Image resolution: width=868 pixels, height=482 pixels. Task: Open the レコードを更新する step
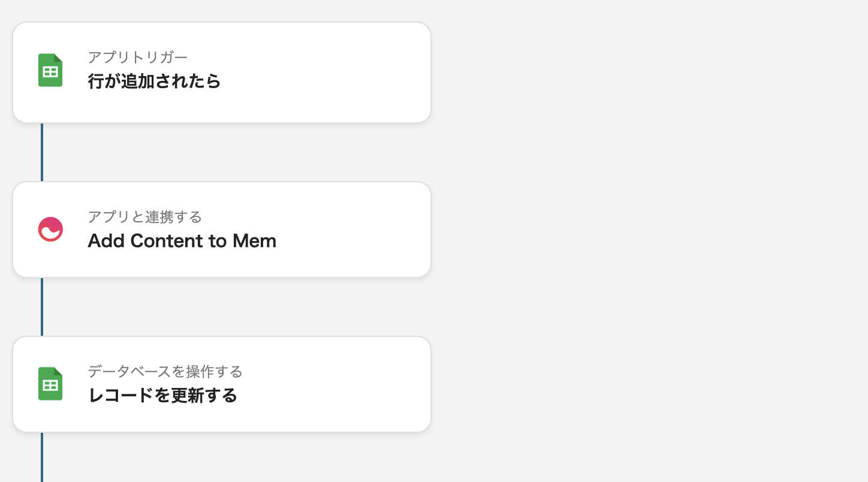coord(162,396)
